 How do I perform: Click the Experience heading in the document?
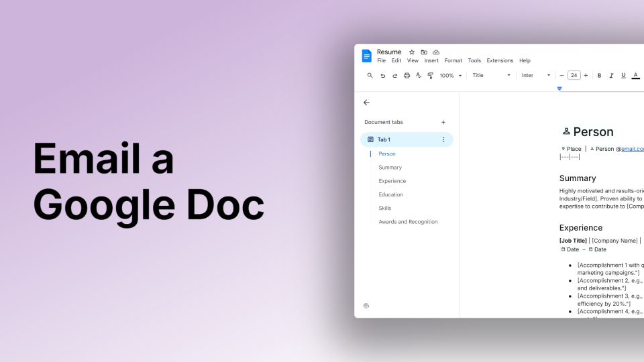coord(581,228)
